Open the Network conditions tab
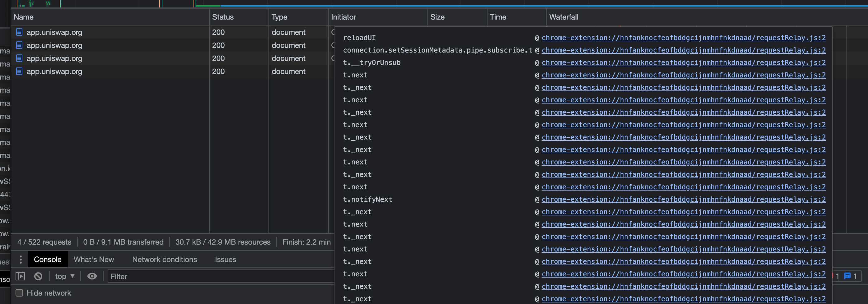This screenshot has height=304, width=868. (x=165, y=259)
